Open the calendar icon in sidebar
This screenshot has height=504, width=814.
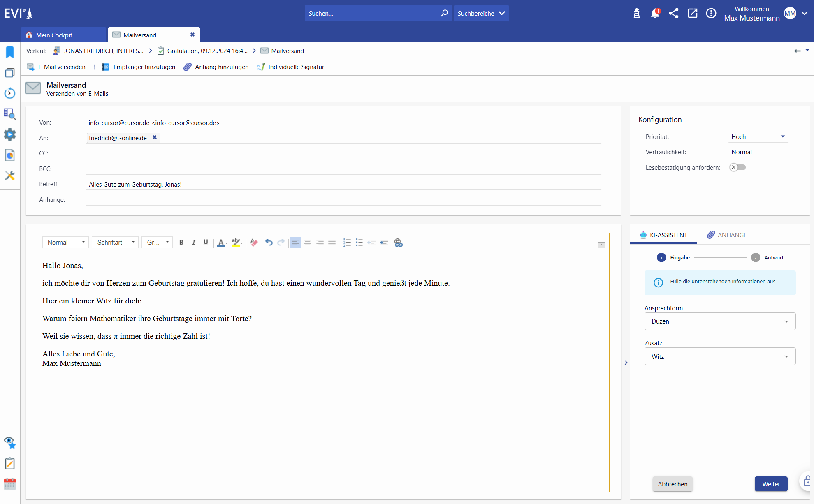pyautogui.click(x=10, y=484)
